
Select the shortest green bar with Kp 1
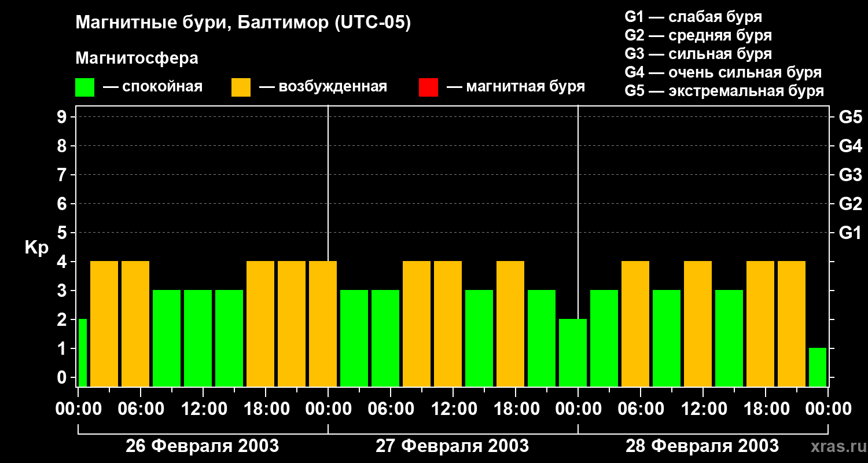click(x=817, y=367)
